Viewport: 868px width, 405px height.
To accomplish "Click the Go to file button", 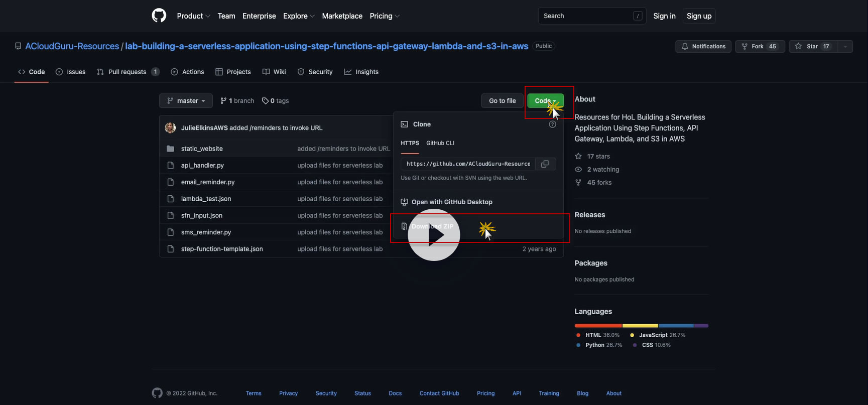I will 503,101.
